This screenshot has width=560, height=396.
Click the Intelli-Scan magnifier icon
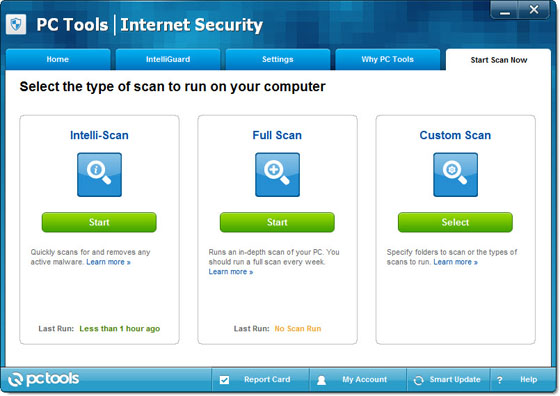point(99,175)
